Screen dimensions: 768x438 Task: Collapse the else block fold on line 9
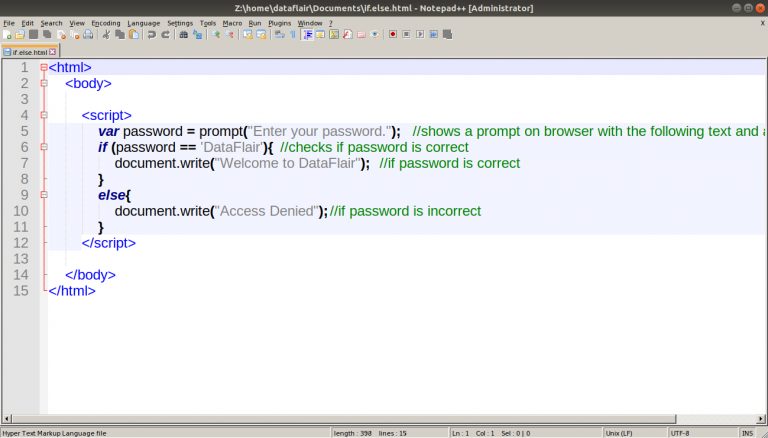[x=44, y=195]
